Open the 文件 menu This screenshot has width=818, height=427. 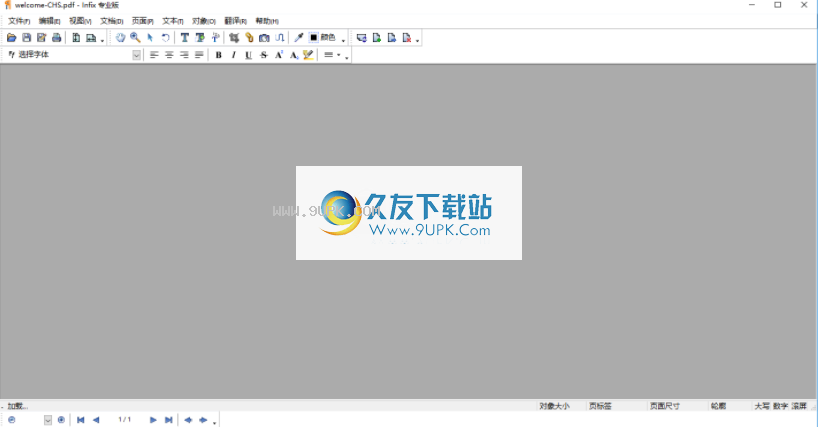19,21
